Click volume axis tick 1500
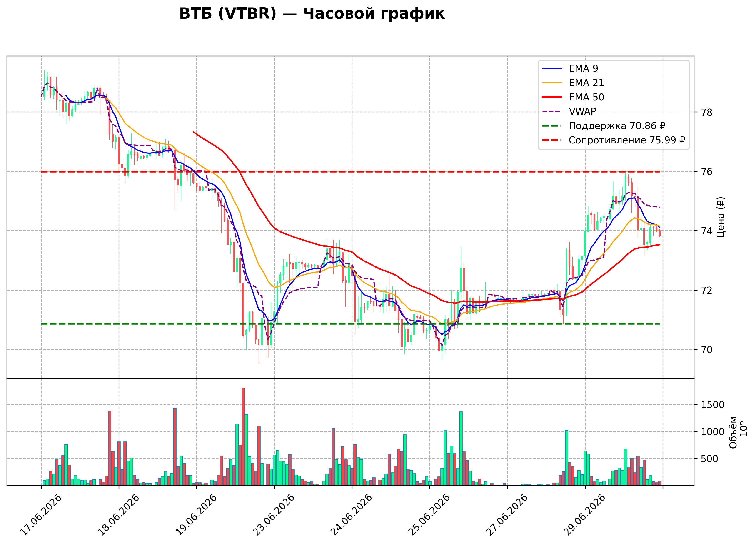This screenshot has width=756, height=544. pos(713,405)
